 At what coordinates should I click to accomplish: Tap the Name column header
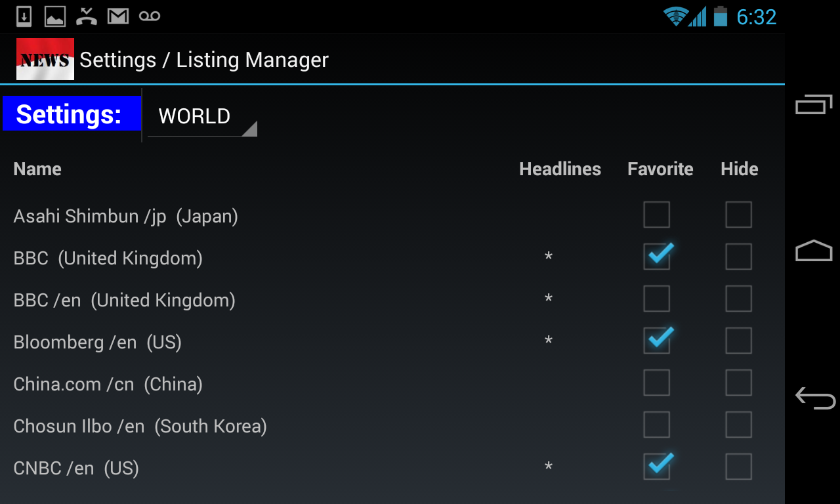click(x=37, y=169)
